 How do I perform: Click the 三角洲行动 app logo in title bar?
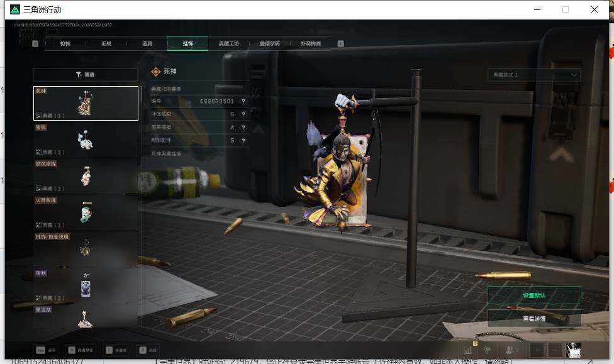pos(15,9)
